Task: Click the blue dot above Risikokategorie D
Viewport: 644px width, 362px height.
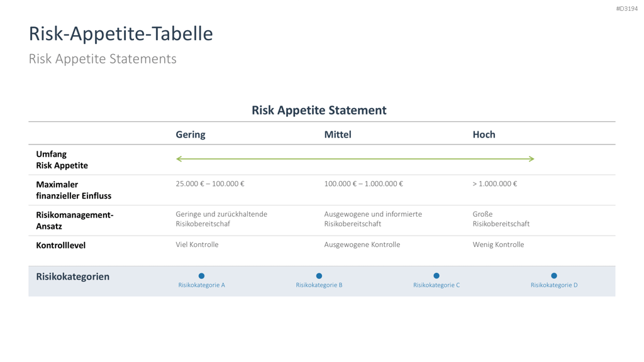Action: point(554,276)
